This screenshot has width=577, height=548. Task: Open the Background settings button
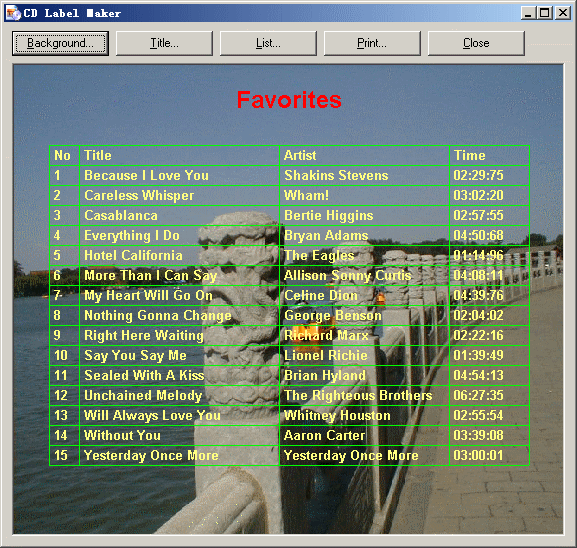point(60,43)
